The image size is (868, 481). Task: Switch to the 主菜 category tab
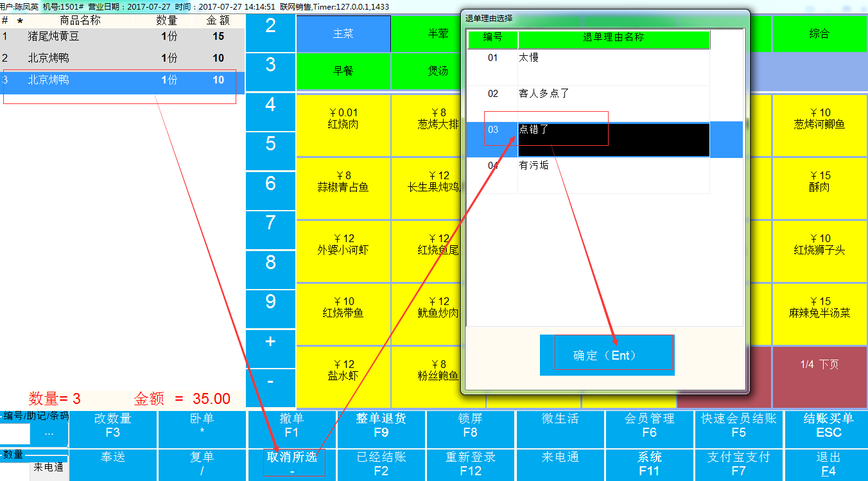tap(343, 34)
